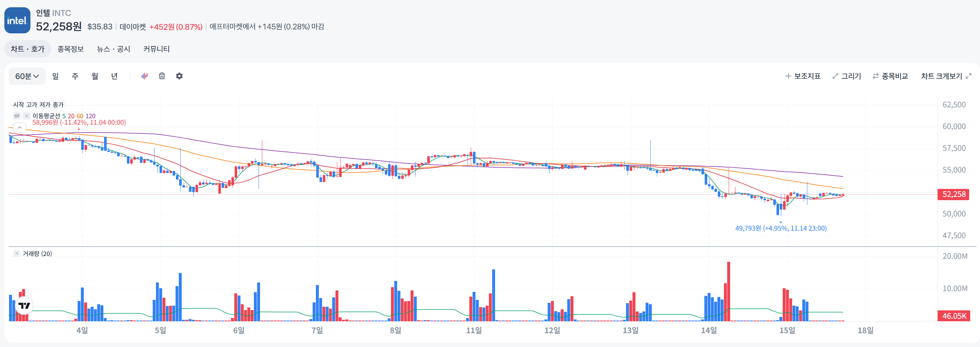Open the 종목정보 tab
The image size is (980, 347).
click(x=70, y=49)
